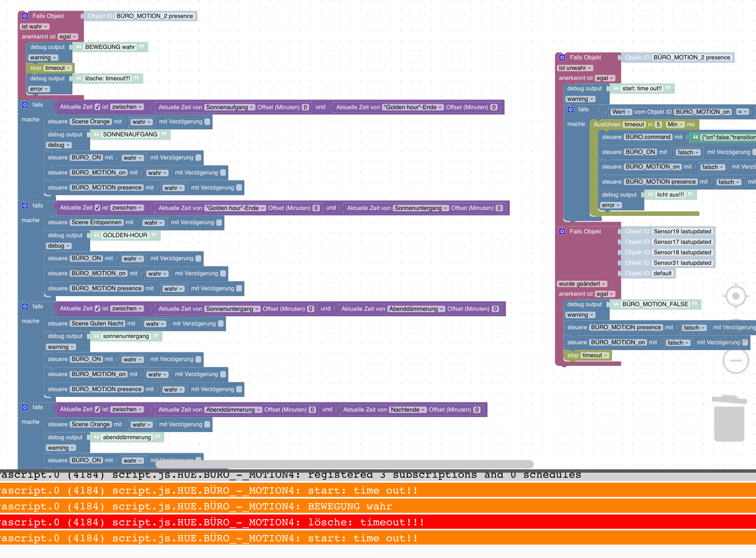Image resolution: width=756 pixels, height=558 pixels.
Task: Click Scene Entspannen object name
Action: (97, 222)
